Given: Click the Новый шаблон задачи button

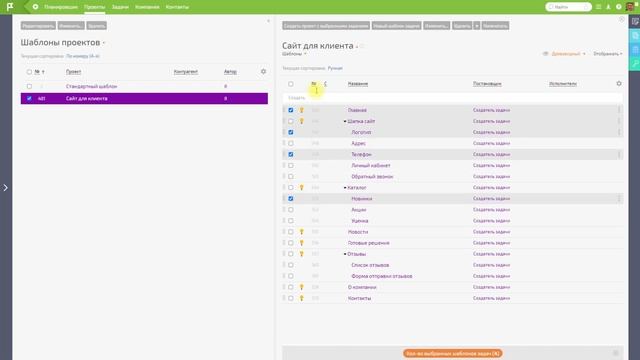Looking at the screenshot, I should (x=396, y=26).
